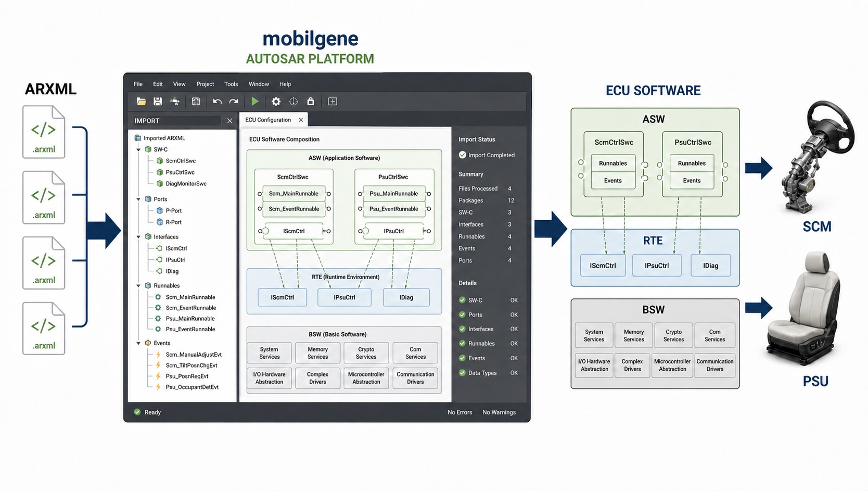Click the cube icon beside DiagMonitorSwc
This screenshot has width=868, height=491.
point(160,184)
